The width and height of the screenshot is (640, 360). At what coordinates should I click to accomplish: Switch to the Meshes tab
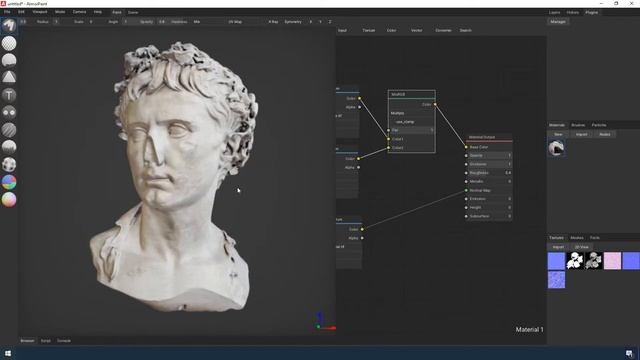pyautogui.click(x=577, y=238)
